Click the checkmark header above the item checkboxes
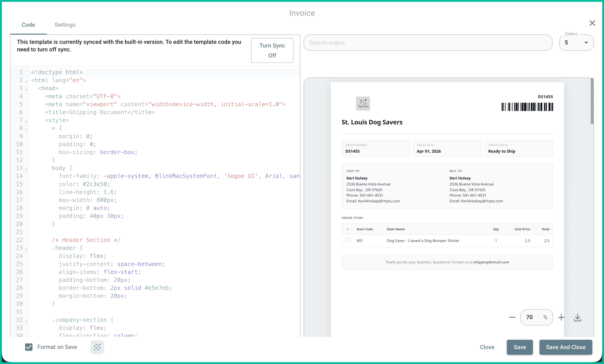 click(x=348, y=229)
